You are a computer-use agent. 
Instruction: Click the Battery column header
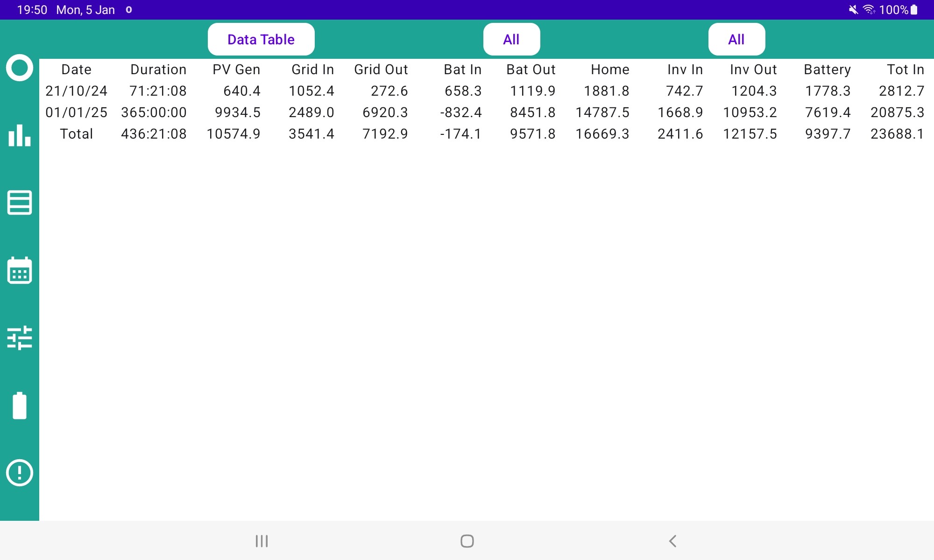[827, 70]
